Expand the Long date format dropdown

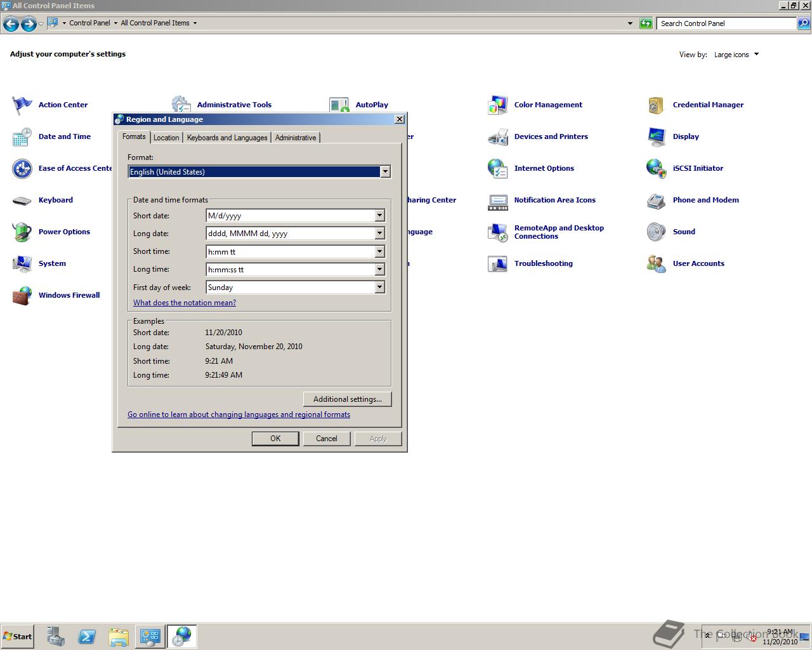point(379,234)
